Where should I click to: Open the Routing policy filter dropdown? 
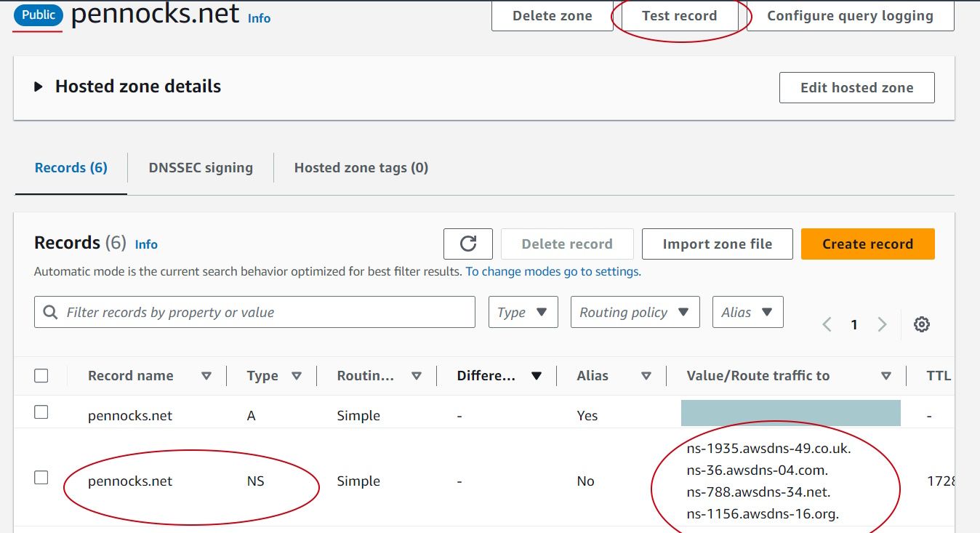635,312
